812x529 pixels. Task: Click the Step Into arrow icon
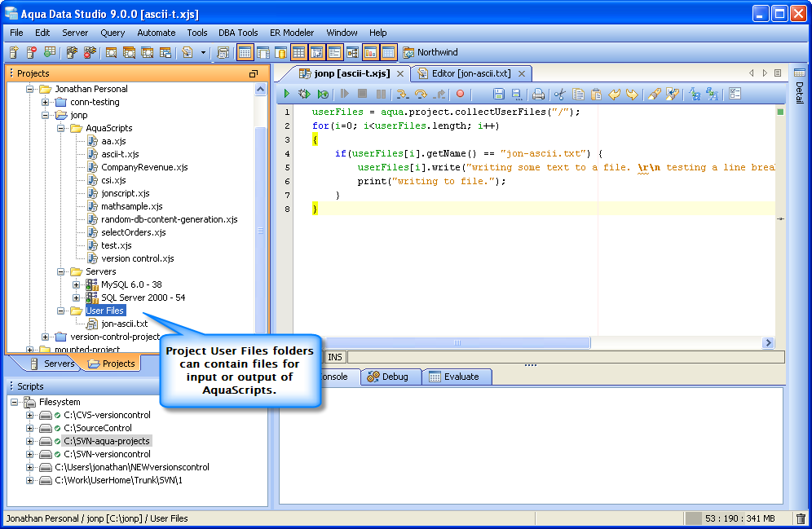click(x=402, y=94)
